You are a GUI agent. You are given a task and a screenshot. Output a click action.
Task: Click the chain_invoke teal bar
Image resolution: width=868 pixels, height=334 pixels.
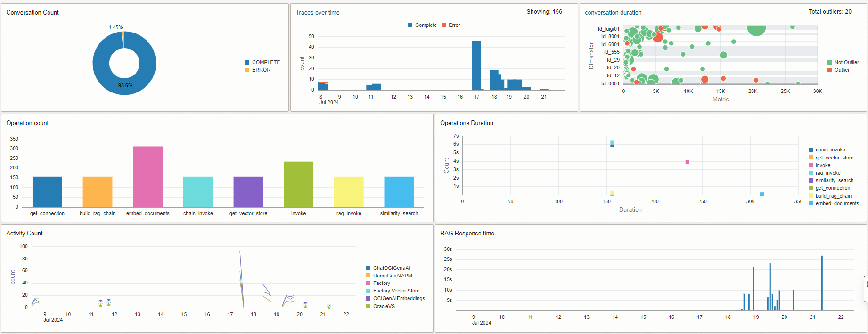198,192
